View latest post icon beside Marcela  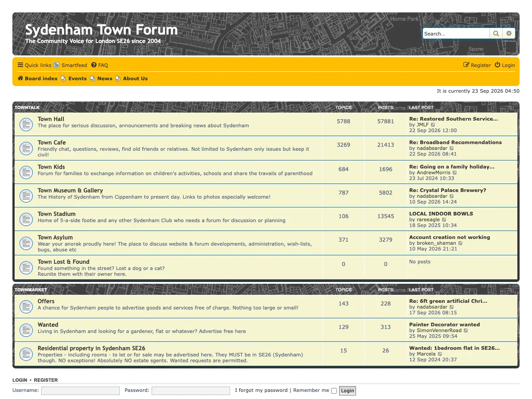click(x=440, y=354)
